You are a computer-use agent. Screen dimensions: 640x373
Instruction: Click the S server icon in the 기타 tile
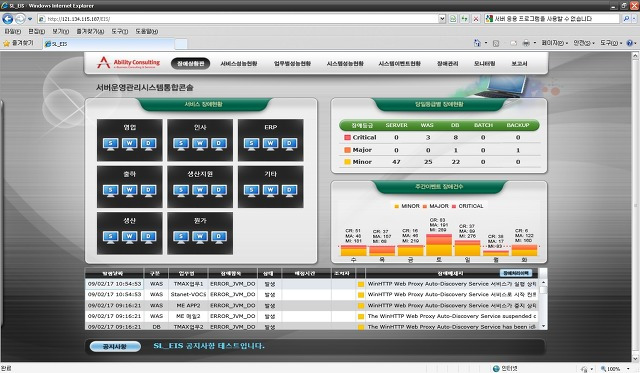251,191
